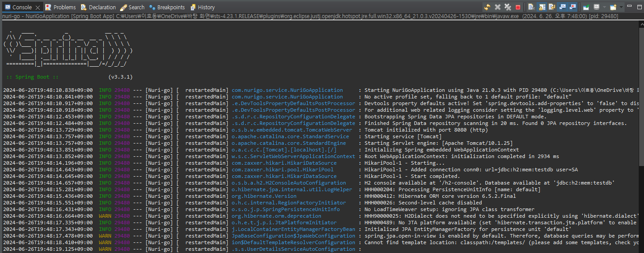Click 'H2Dialect does not need to be specified' warning
This screenshot has height=253, width=644.
point(501,216)
